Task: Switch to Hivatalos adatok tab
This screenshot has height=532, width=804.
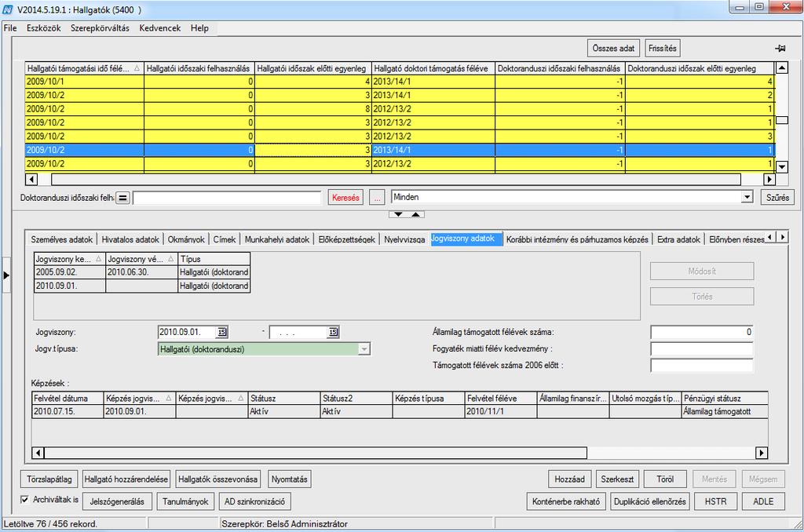Action: tap(130, 239)
